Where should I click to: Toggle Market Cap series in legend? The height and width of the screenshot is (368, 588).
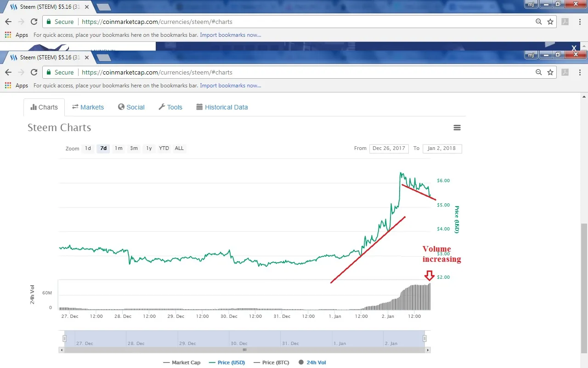pyautogui.click(x=182, y=362)
